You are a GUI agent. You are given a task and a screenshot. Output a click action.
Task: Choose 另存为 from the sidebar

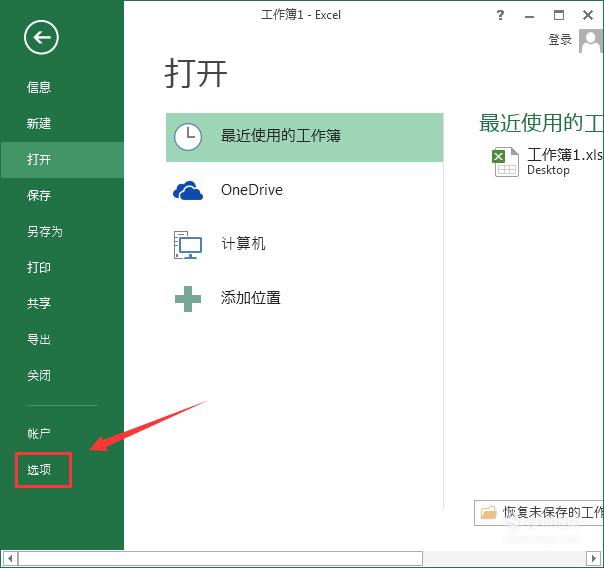click(45, 231)
